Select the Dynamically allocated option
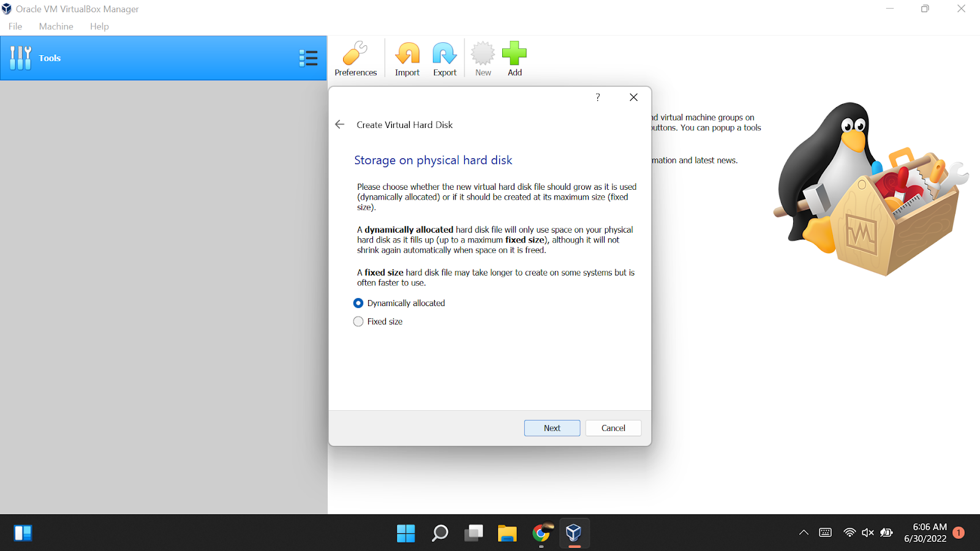Viewport: 980px width, 551px height. [399, 303]
